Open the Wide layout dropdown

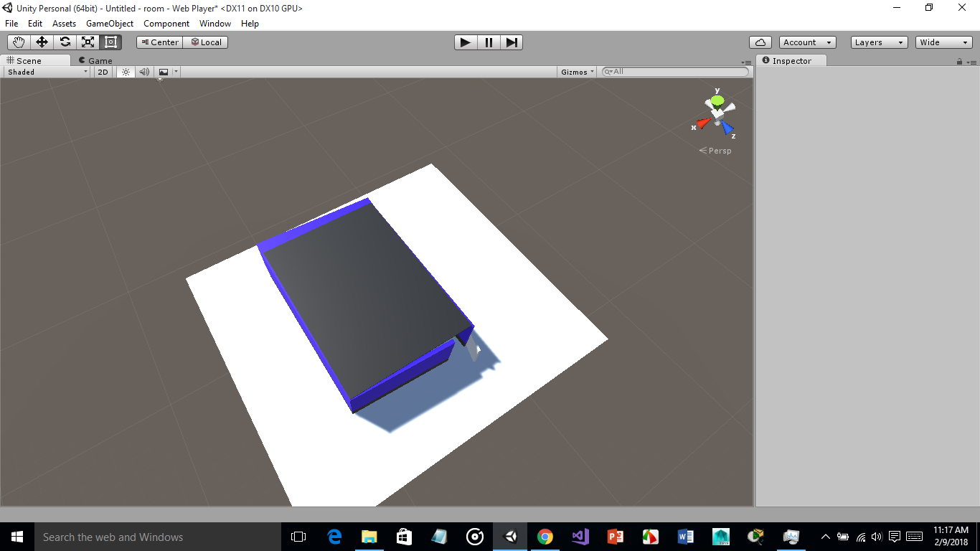tap(943, 42)
